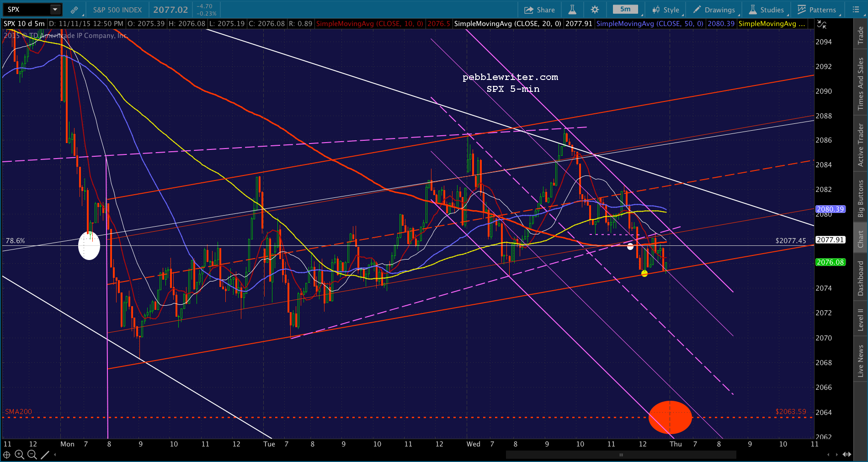Select the line drawing tool
The image size is (868, 462).
[x=45, y=455]
